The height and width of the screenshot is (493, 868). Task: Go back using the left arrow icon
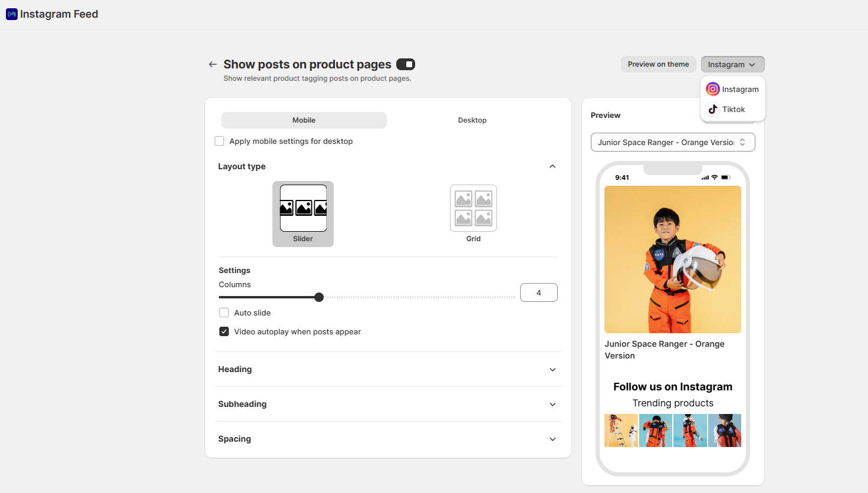click(213, 64)
